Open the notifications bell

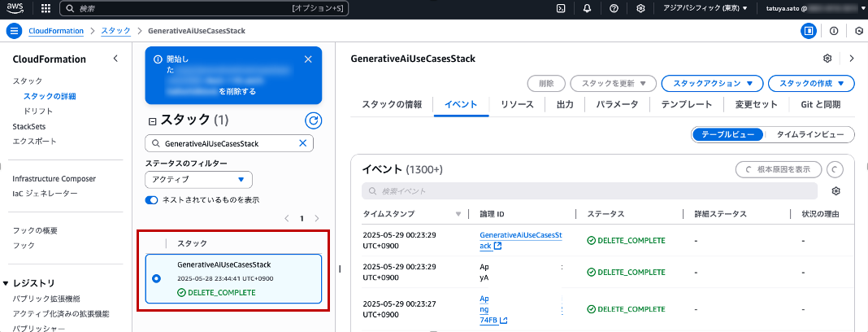588,8
